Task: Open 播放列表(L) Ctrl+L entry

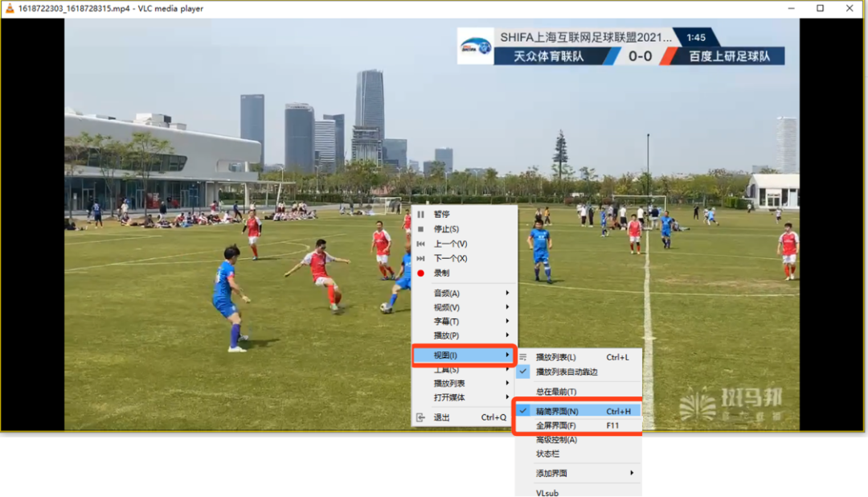Action: 579,357
